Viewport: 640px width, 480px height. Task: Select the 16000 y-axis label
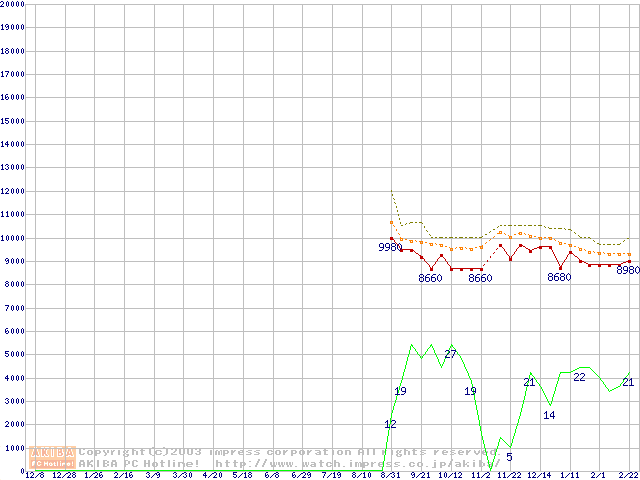coord(12,98)
